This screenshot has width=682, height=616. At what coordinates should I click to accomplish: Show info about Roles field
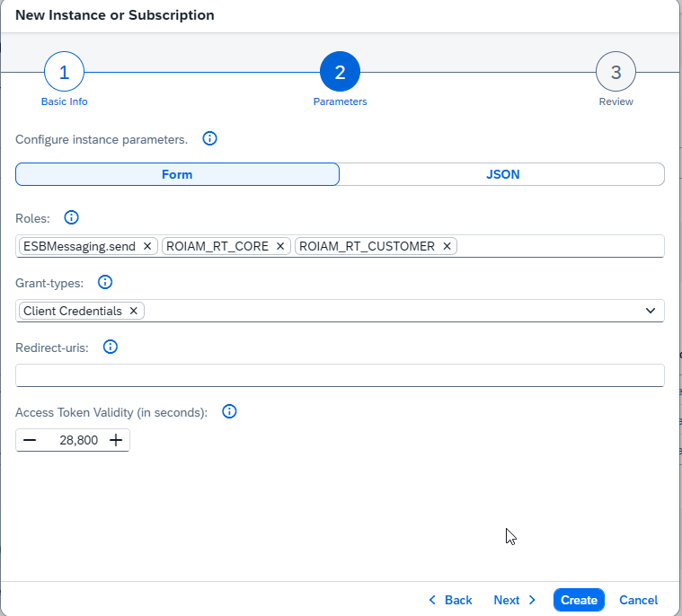(71, 217)
